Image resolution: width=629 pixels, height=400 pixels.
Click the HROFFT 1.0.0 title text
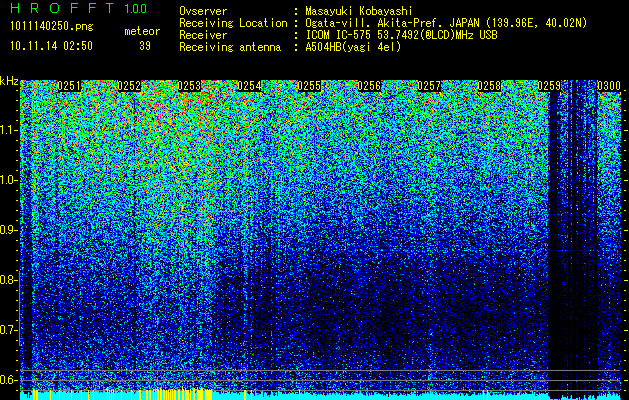[x=79, y=8]
